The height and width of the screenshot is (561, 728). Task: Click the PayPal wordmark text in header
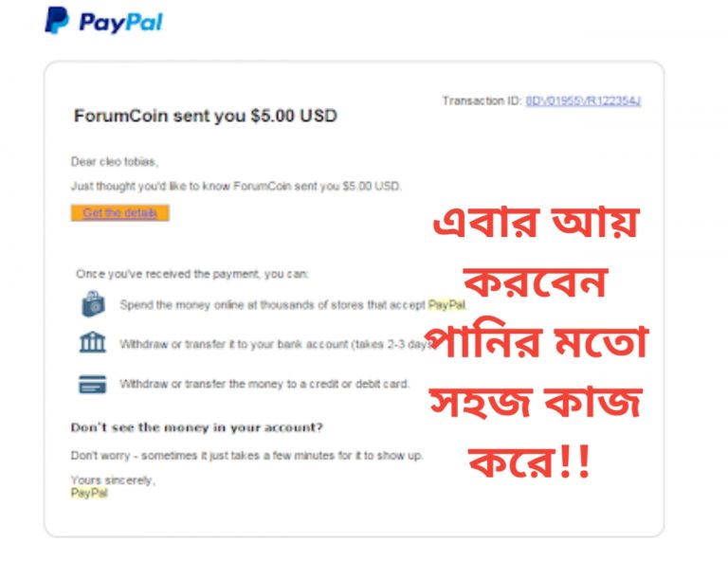click(x=121, y=23)
